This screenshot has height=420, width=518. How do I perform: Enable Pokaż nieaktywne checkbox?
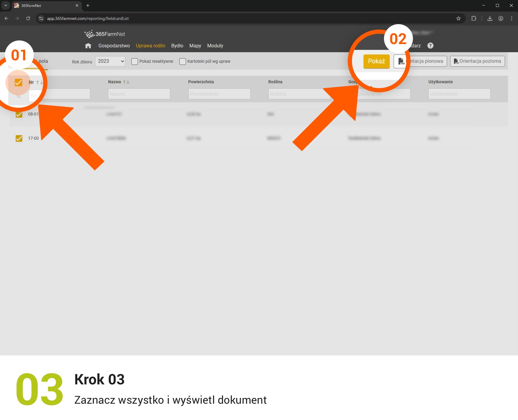(x=135, y=62)
